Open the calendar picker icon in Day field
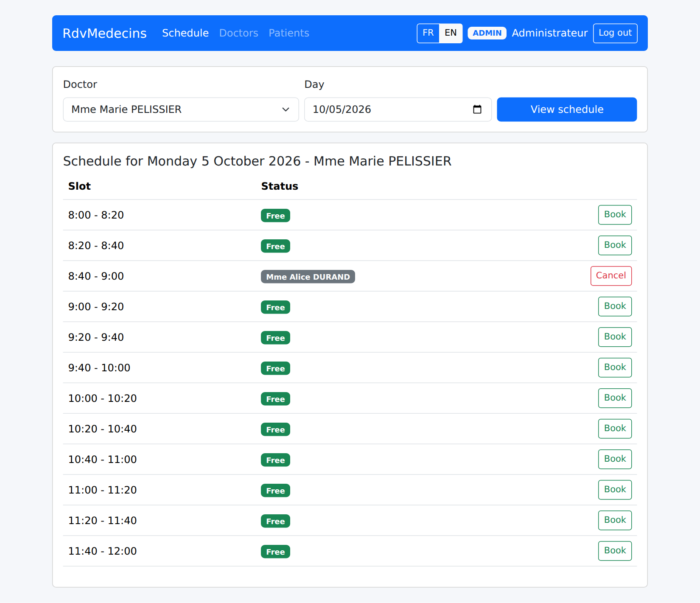700x603 pixels. click(477, 109)
